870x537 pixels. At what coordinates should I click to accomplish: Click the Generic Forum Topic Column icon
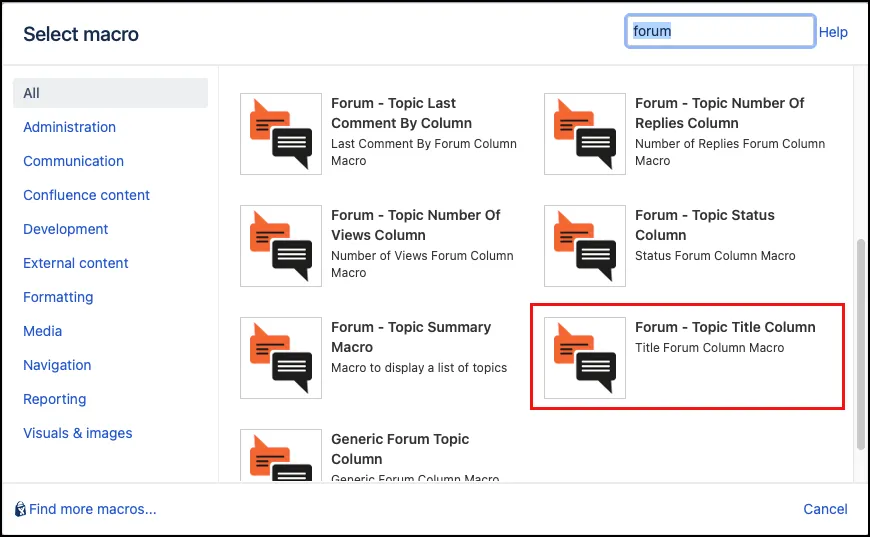click(x=281, y=455)
